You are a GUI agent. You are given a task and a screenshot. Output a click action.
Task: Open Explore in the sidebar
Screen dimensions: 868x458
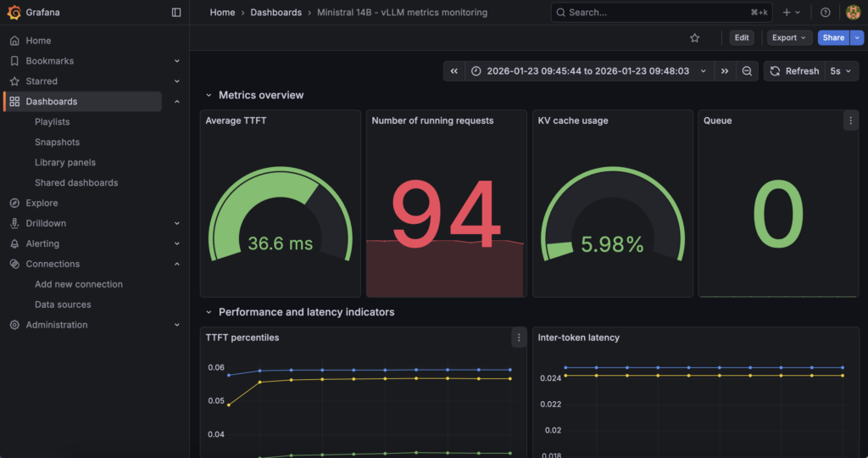tap(42, 203)
